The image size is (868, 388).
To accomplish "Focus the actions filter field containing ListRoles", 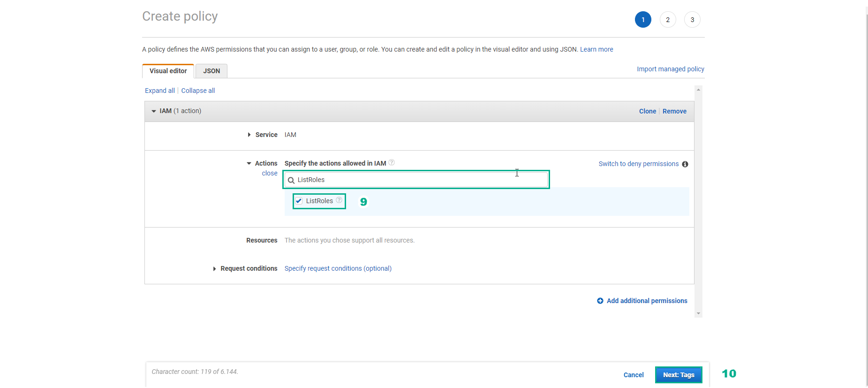I will [416, 180].
